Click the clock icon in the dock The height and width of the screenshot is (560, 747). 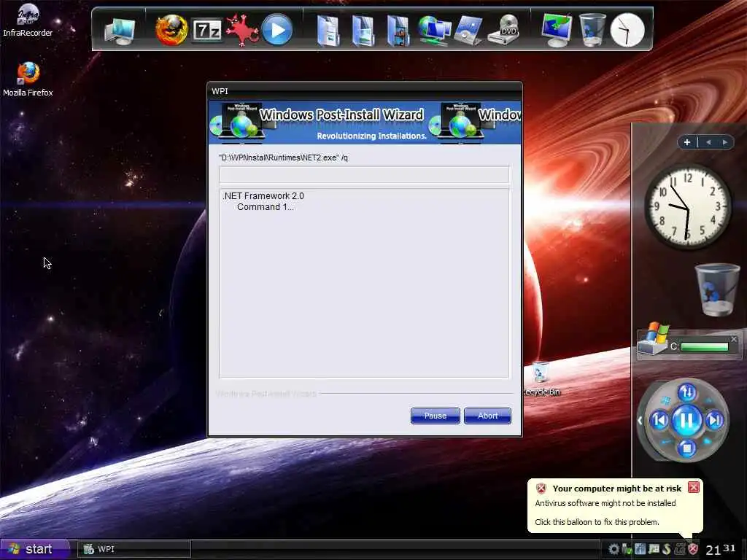pos(627,30)
